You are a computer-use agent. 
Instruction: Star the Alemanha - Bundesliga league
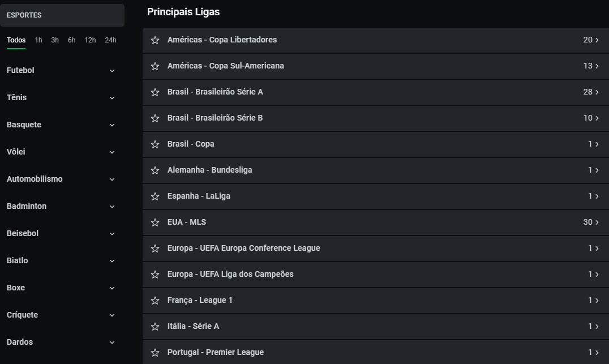tap(155, 170)
